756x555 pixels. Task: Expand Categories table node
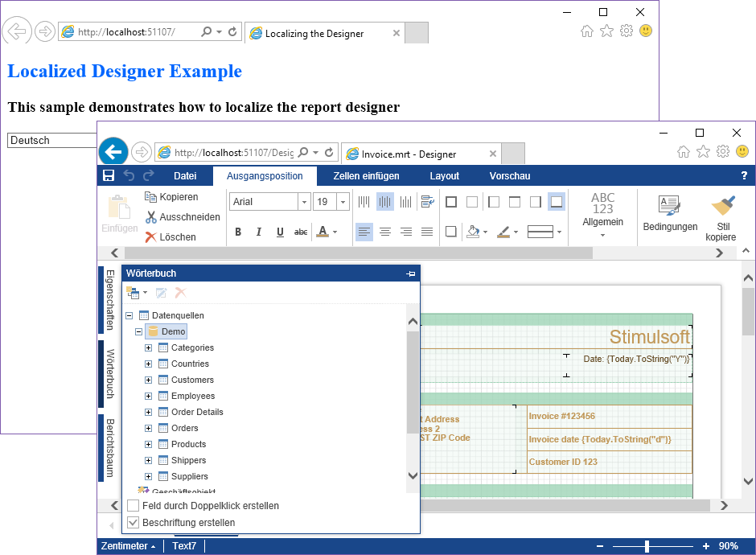tap(149, 347)
